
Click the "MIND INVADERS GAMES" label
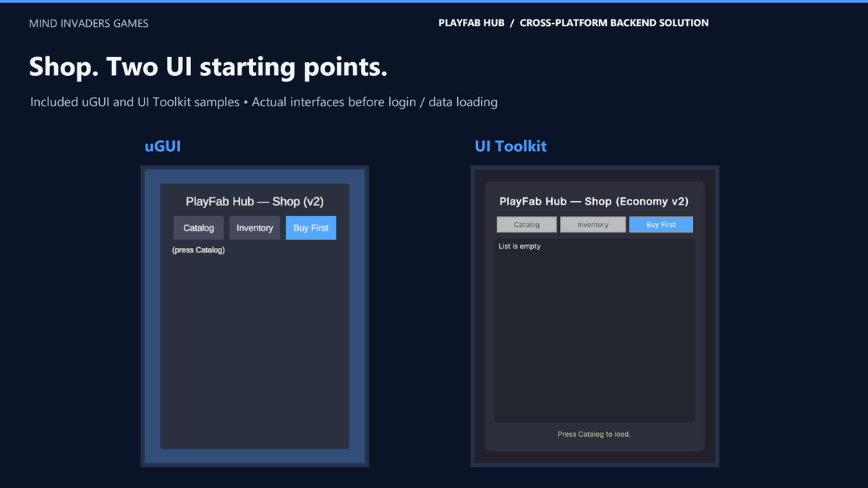(89, 23)
